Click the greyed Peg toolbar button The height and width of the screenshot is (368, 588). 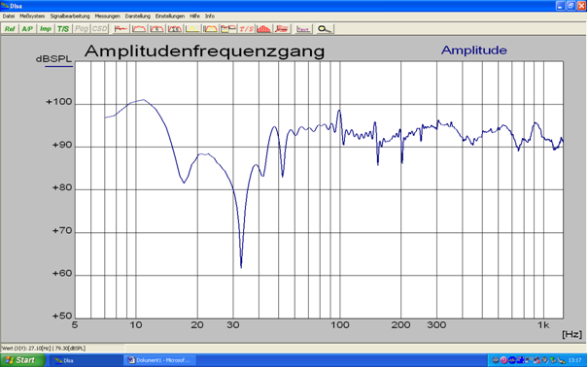pos(82,29)
